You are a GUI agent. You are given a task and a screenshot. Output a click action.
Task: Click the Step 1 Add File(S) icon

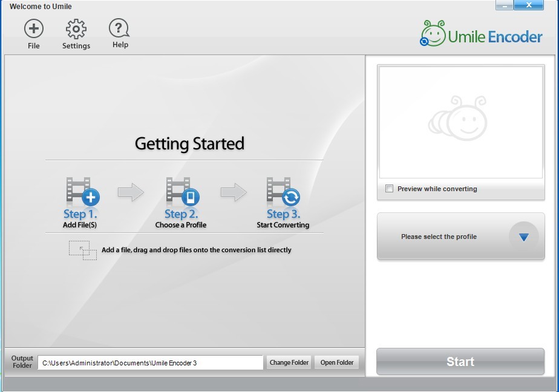pos(82,192)
